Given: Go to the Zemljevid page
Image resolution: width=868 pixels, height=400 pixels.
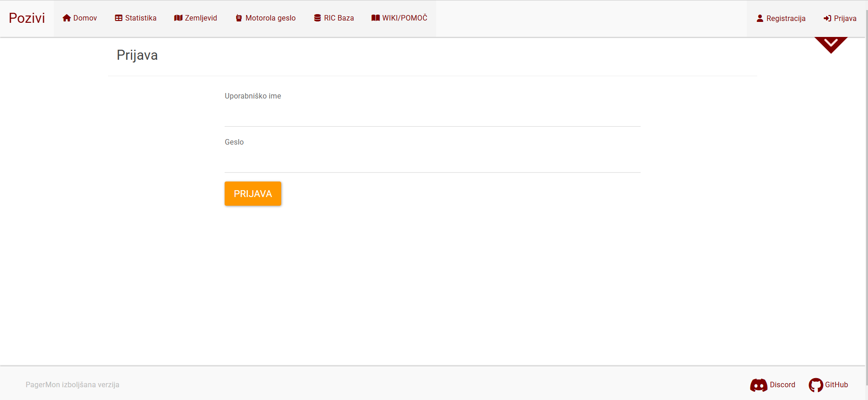Looking at the screenshot, I should point(195,18).
